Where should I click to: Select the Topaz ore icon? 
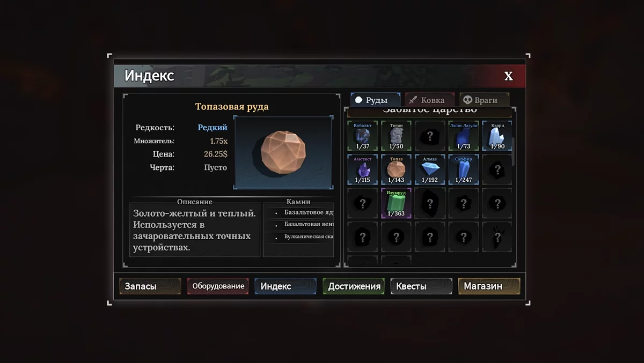click(x=396, y=170)
